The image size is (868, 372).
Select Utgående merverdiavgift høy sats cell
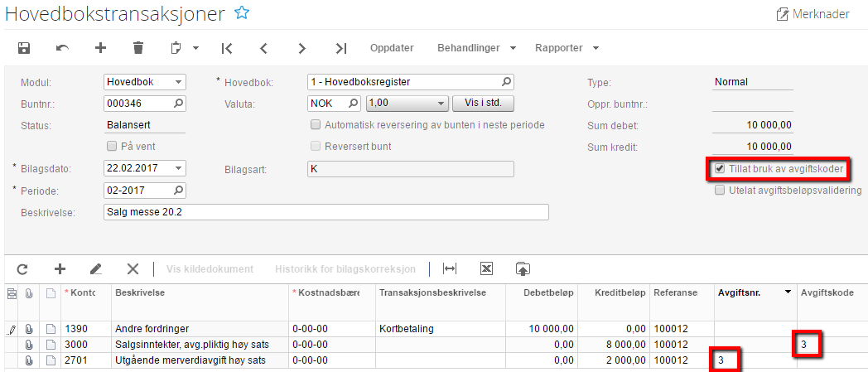click(x=200, y=360)
